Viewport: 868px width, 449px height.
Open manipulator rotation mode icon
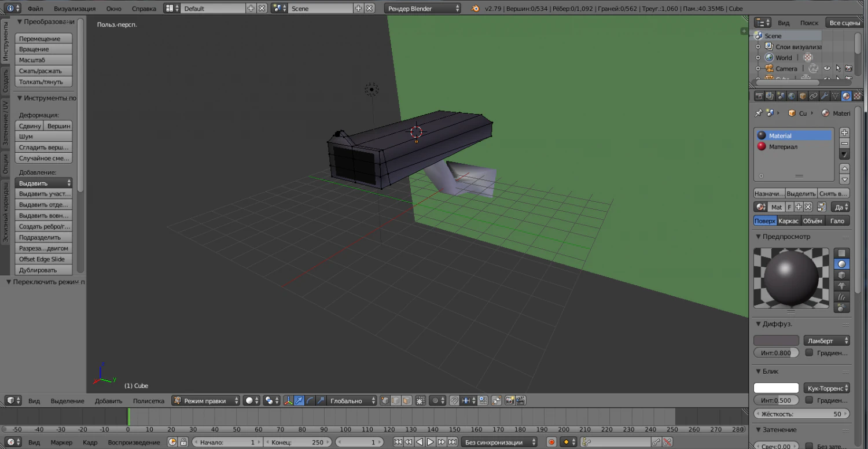pyautogui.click(x=310, y=400)
